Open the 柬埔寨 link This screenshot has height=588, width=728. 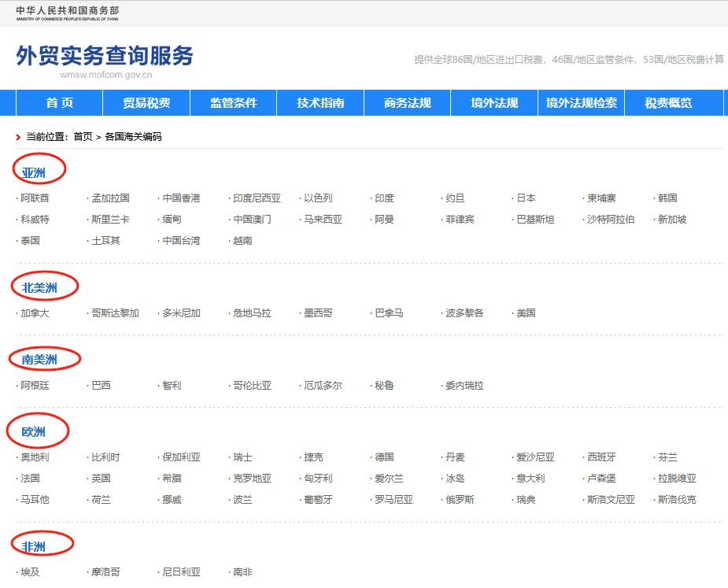(x=601, y=198)
